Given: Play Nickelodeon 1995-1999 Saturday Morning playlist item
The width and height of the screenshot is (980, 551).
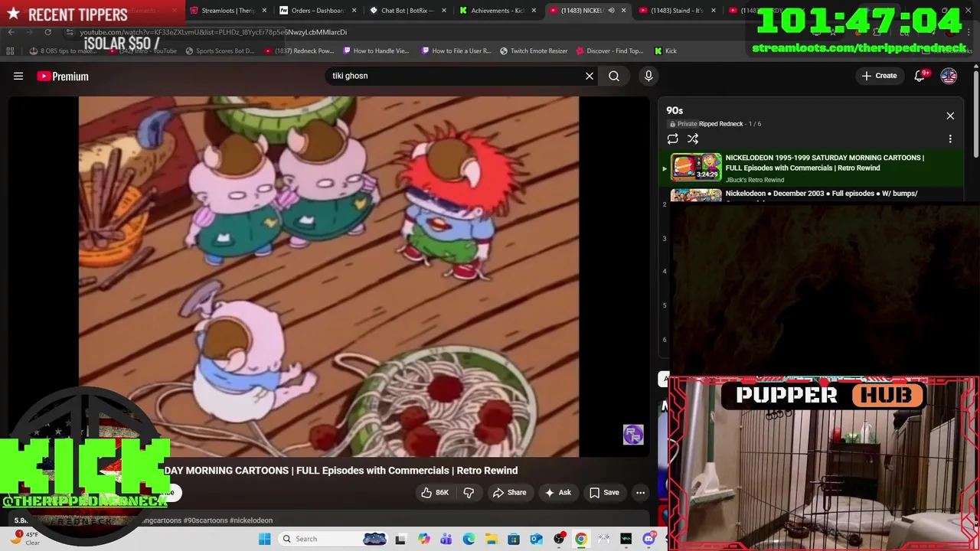Looking at the screenshot, I should coord(812,168).
